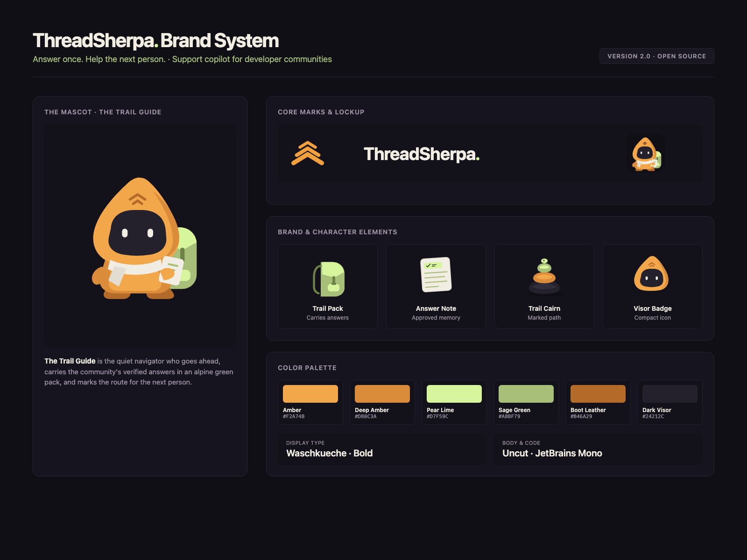Click the green tagline 'Answer once. Help the next person.'
The image size is (747, 560).
pyautogui.click(x=99, y=59)
